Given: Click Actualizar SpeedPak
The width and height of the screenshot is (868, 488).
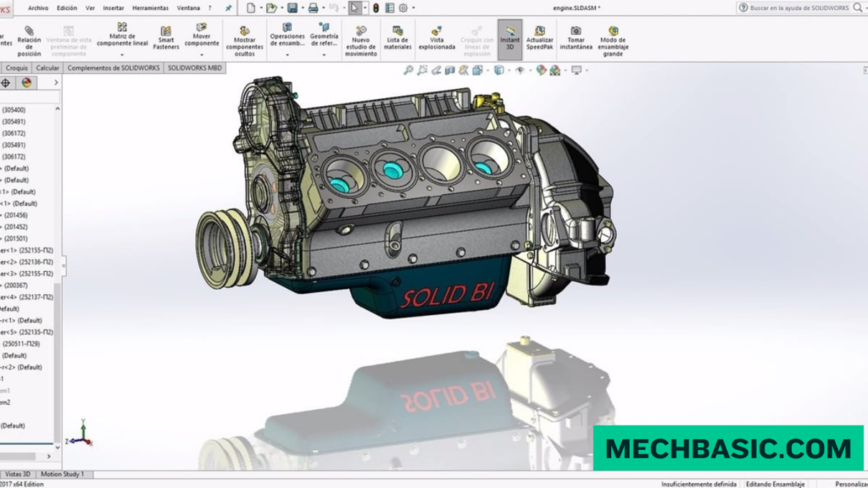Looking at the screenshot, I should [x=540, y=37].
